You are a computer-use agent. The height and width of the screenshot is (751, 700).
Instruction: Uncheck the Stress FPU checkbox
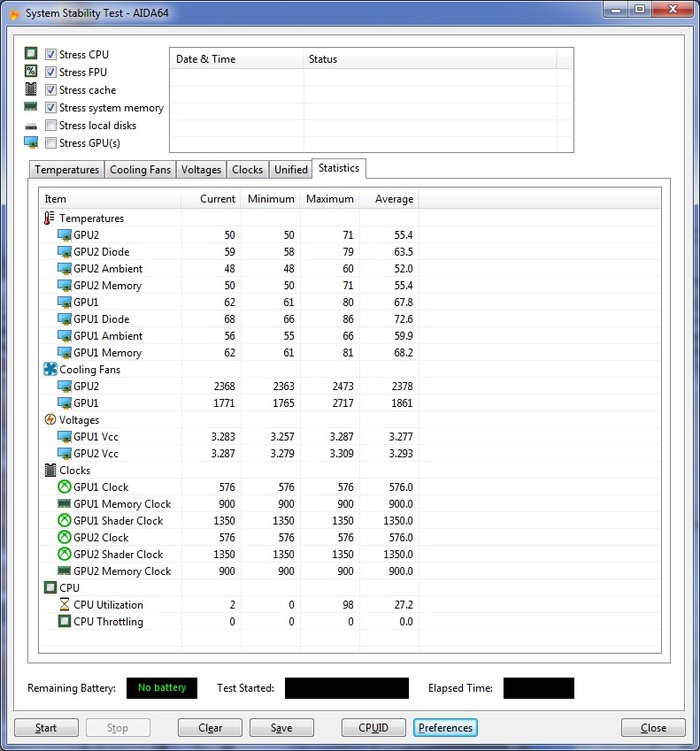click(50, 72)
